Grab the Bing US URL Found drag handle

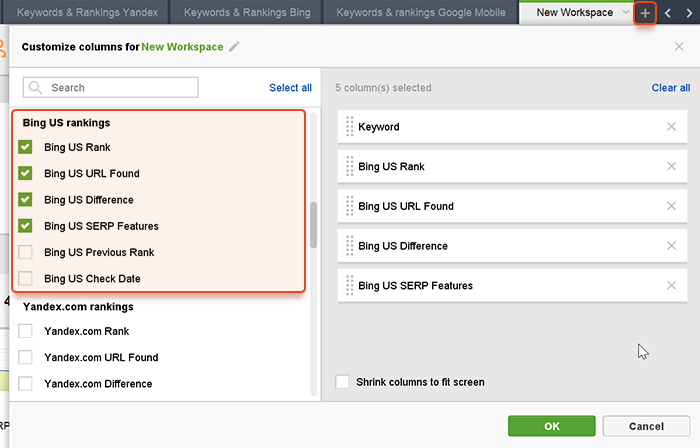pos(350,206)
